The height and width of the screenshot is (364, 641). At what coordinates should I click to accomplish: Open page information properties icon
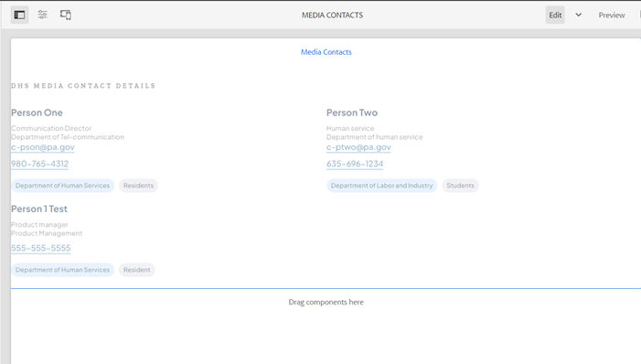point(42,16)
